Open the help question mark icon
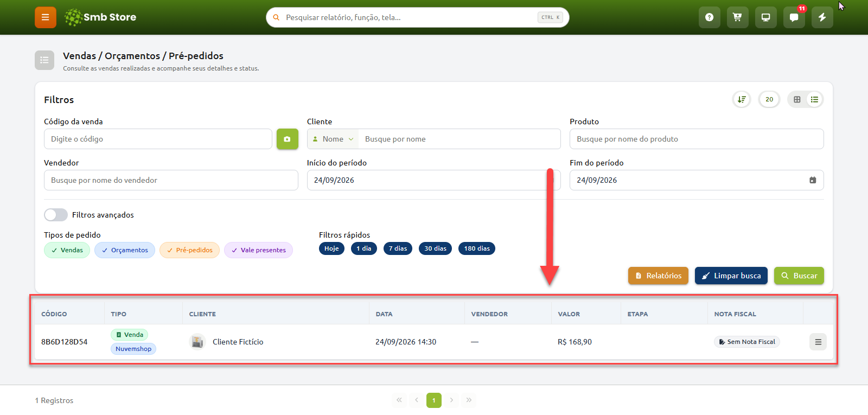This screenshot has width=868, height=415. (709, 17)
